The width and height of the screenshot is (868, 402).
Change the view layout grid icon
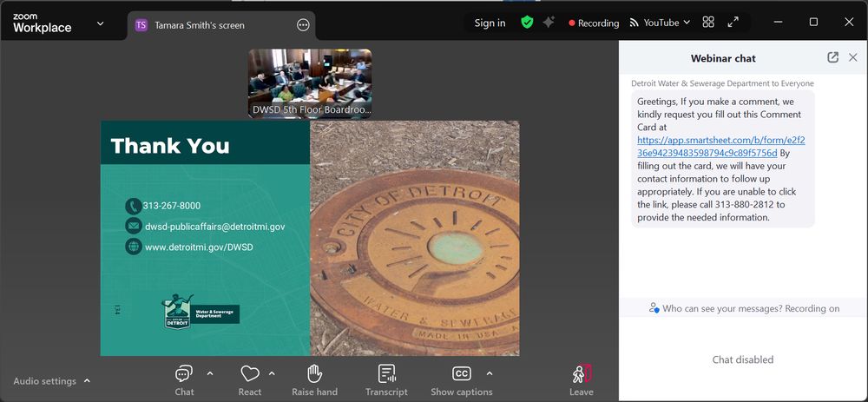pyautogui.click(x=708, y=23)
